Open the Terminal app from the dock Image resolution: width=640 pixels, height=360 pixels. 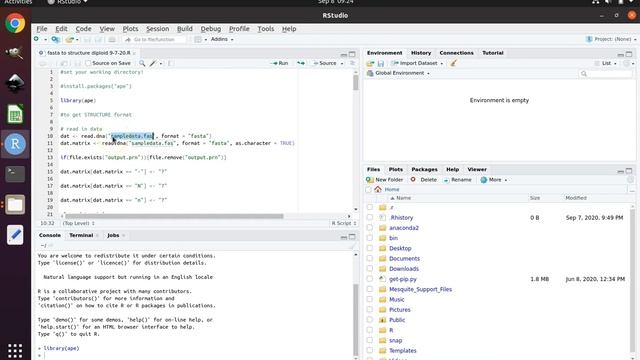(15, 174)
